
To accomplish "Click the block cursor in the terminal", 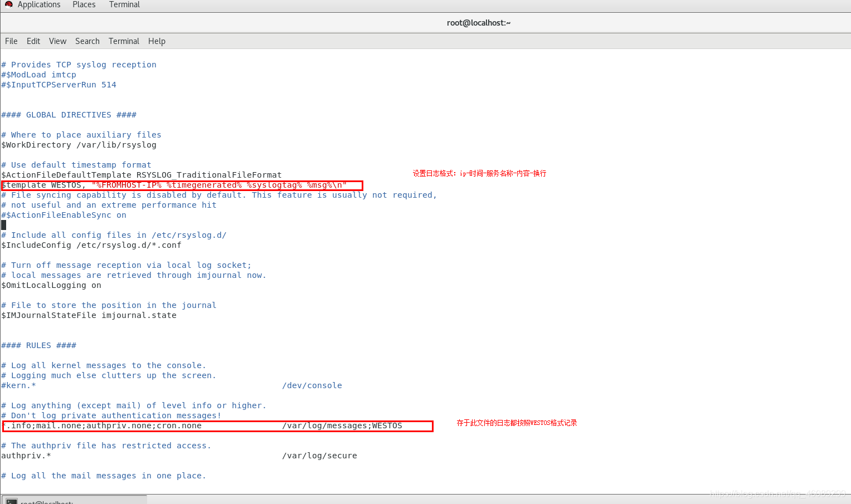I will pyautogui.click(x=4, y=225).
